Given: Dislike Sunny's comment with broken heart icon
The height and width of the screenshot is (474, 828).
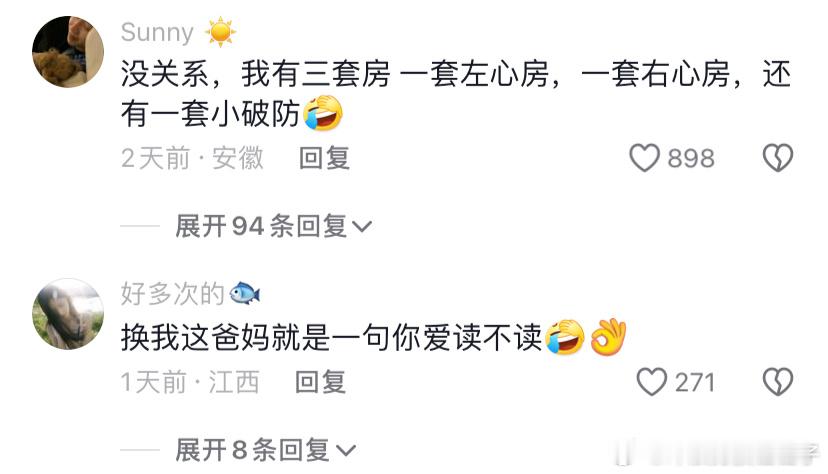Looking at the screenshot, I should [778, 158].
